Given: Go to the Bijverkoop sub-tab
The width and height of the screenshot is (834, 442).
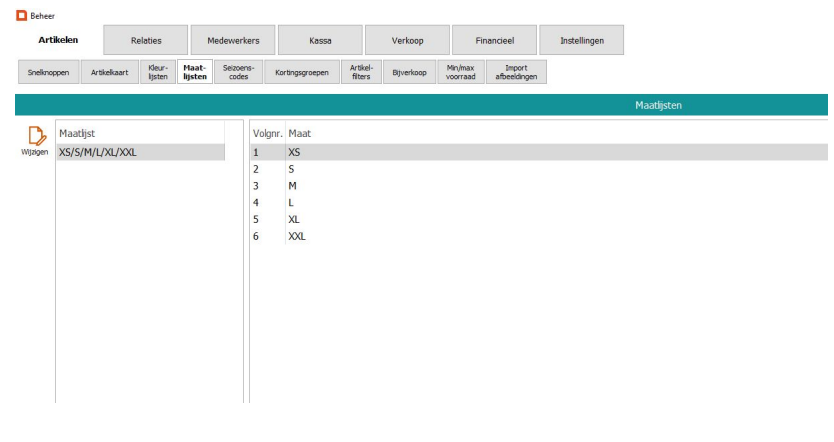Looking at the screenshot, I should tap(410, 72).
